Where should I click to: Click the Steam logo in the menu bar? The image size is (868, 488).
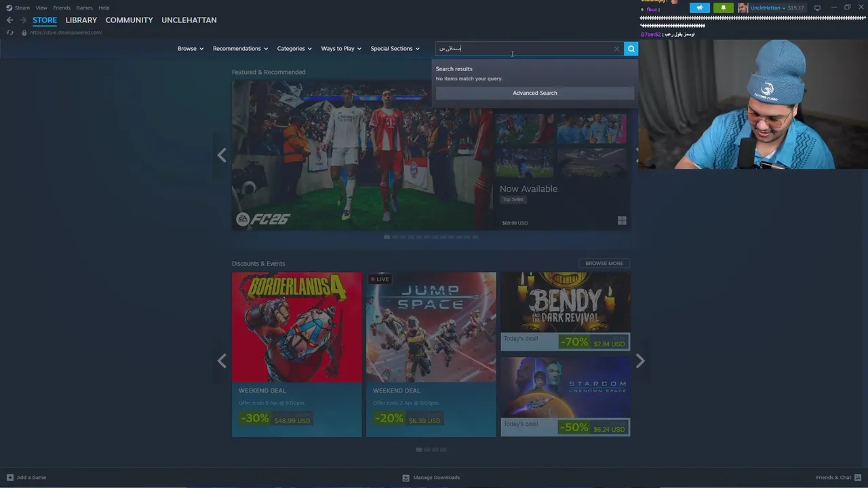pyautogui.click(x=9, y=8)
